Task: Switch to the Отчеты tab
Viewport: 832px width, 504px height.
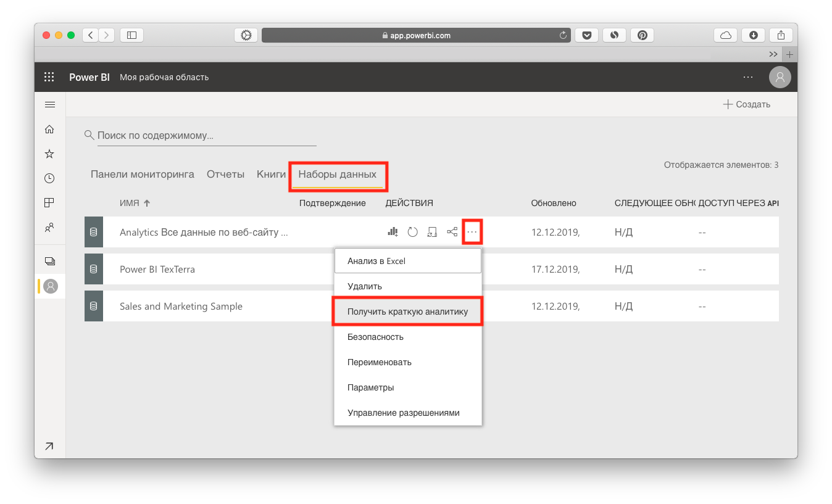Action: click(225, 174)
